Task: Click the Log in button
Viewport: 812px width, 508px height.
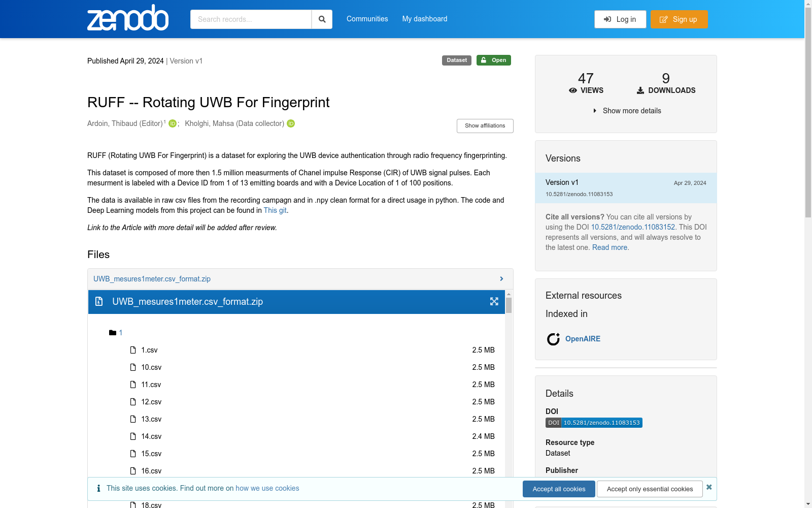Action: click(x=620, y=19)
